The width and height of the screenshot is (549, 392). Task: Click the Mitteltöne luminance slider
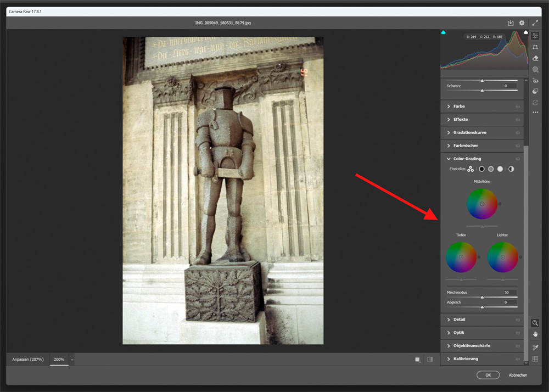pos(482,226)
